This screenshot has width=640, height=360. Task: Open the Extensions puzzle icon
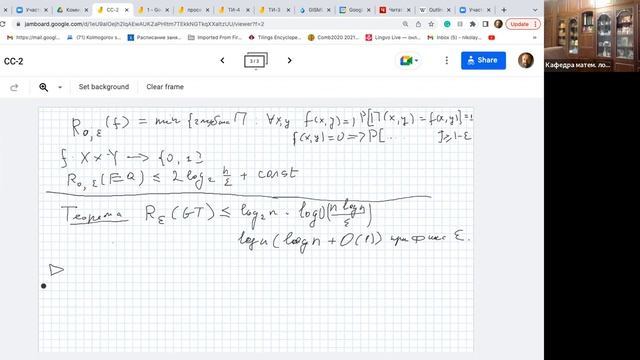pos(473,24)
